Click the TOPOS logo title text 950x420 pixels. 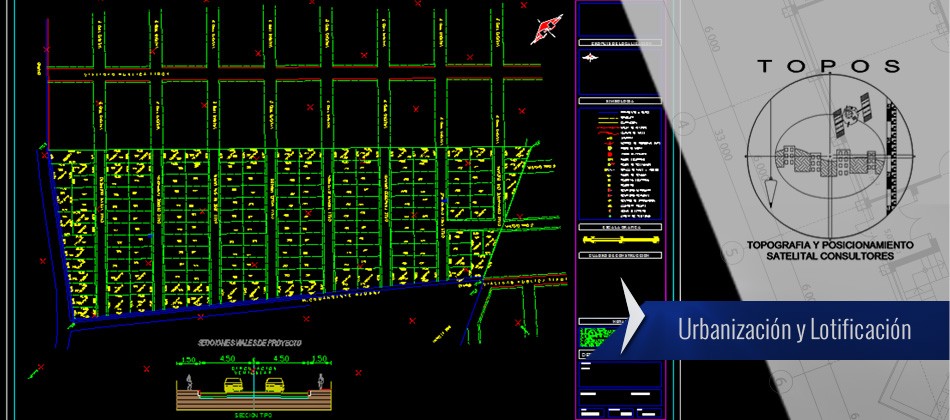(x=829, y=66)
